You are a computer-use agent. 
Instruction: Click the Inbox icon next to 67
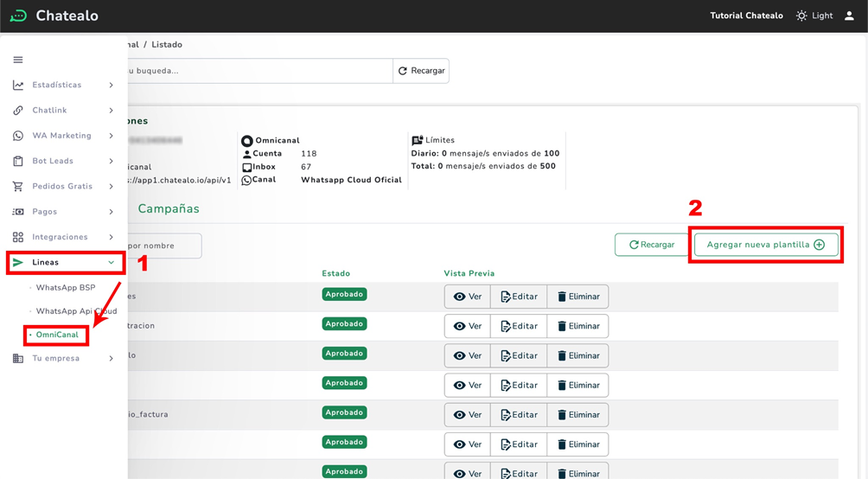click(247, 167)
